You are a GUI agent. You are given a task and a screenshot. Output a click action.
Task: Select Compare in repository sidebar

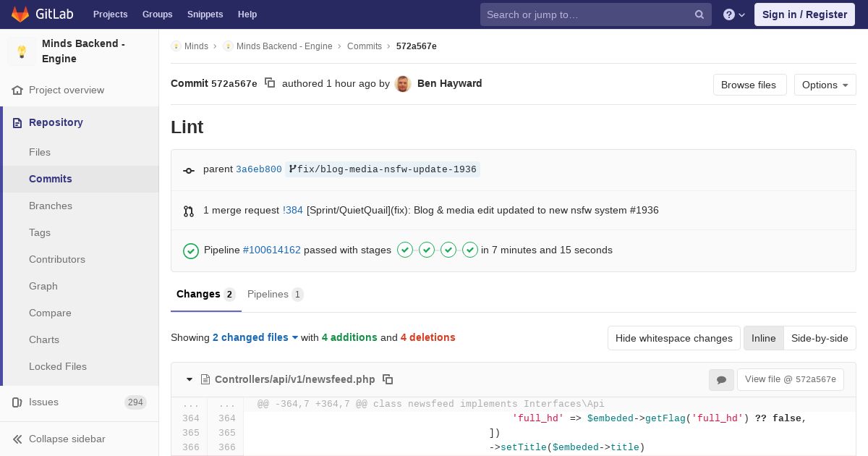click(50, 313)
